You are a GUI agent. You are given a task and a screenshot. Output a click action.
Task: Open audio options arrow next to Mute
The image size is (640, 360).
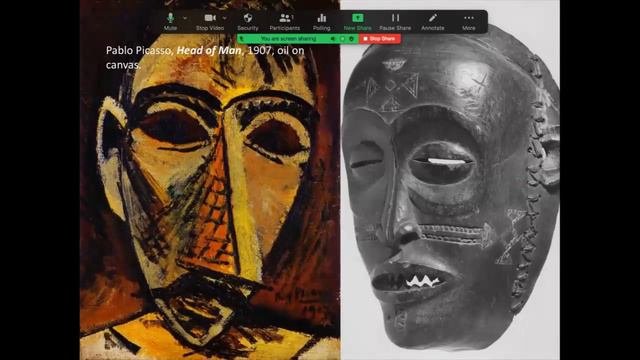185,18
